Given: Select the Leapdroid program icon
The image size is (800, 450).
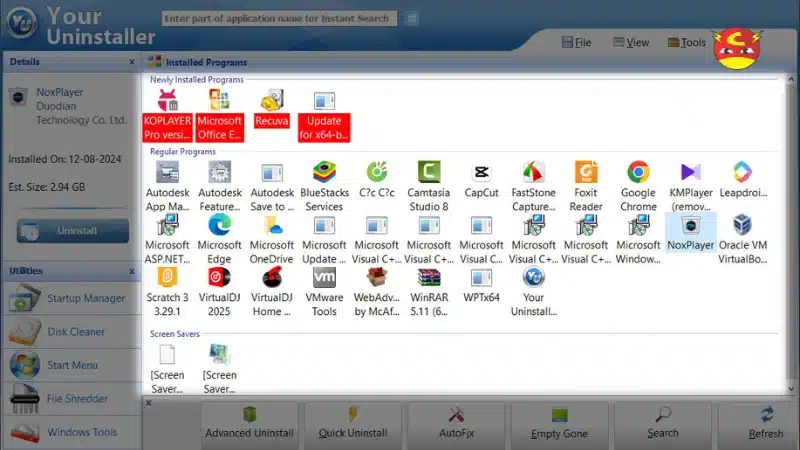Looking at the screenshot, I should 743,172.
